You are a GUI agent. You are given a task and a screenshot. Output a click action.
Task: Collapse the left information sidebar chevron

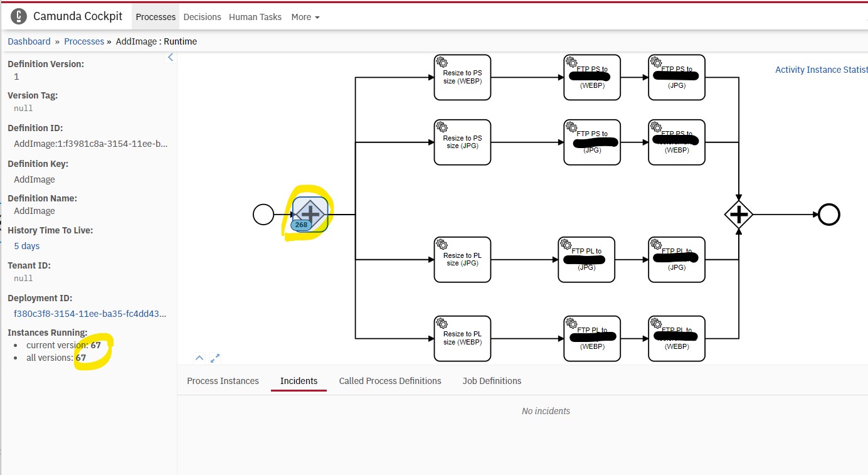click(x=170, y=57)
